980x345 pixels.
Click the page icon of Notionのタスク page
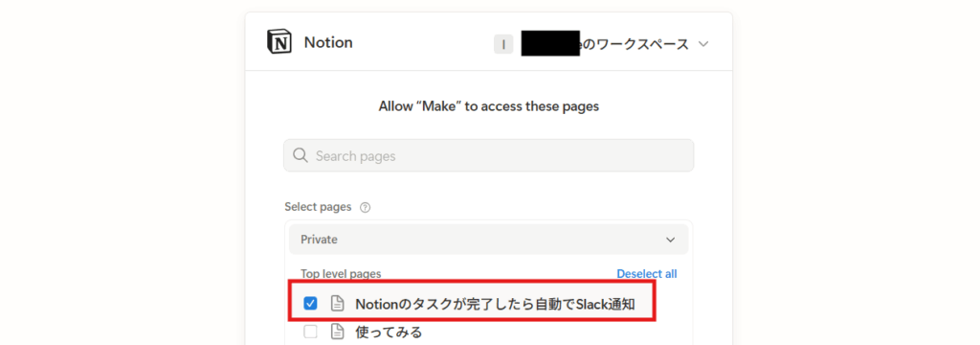(x=337, y=305)
